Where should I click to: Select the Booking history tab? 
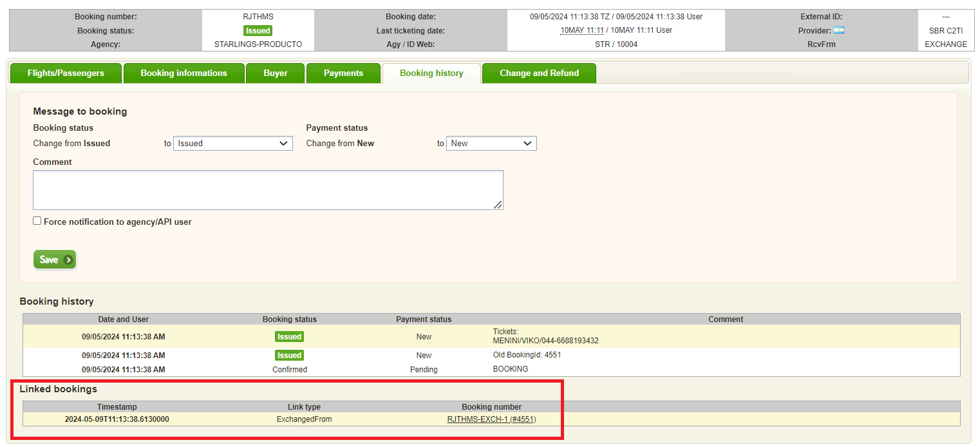point(431,73)
